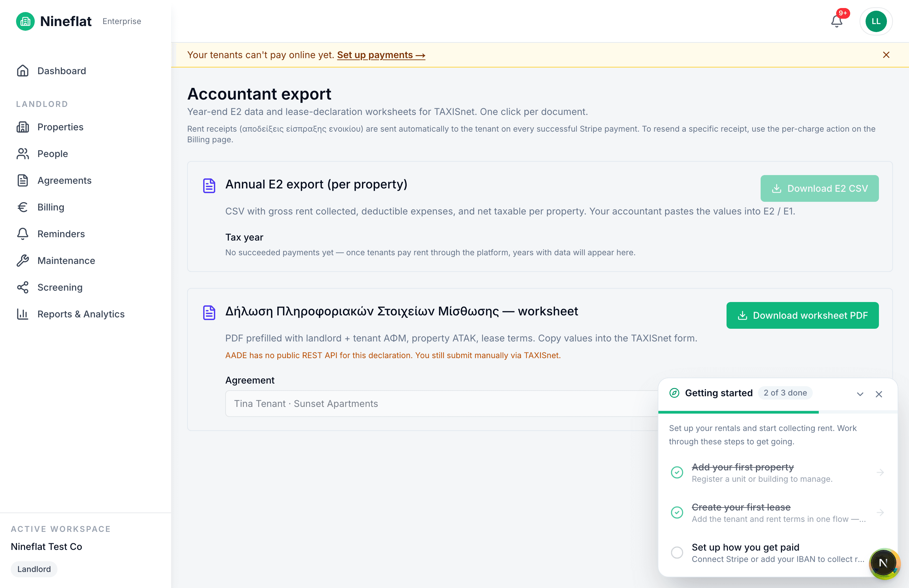Click arrow next to Add your first property
Image resolution: width=909 pixels, height=588 pixels.
[880, 473]
